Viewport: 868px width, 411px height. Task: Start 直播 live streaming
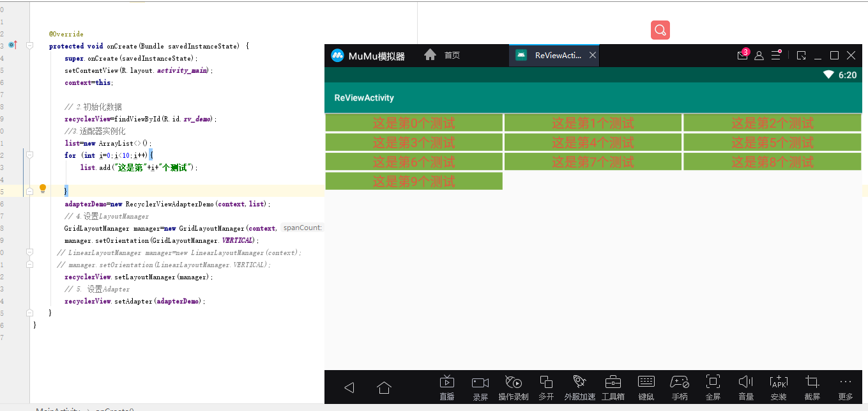point(447,387)
